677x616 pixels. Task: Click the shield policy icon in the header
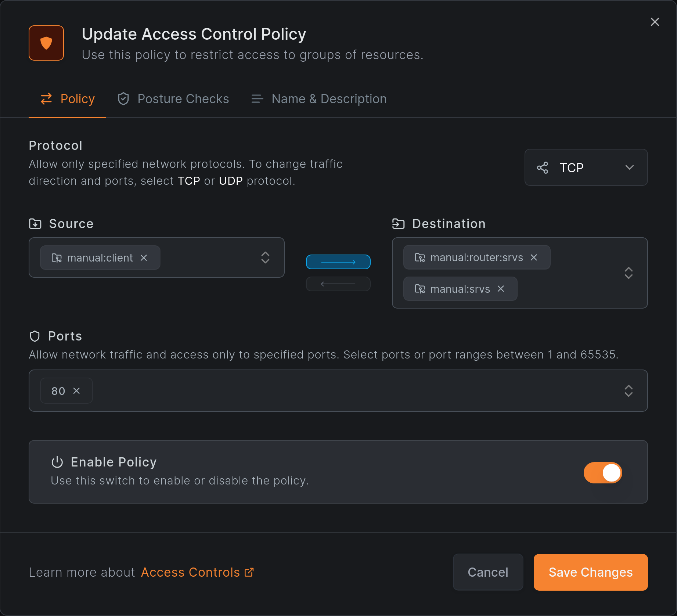[x=46, y=43]
